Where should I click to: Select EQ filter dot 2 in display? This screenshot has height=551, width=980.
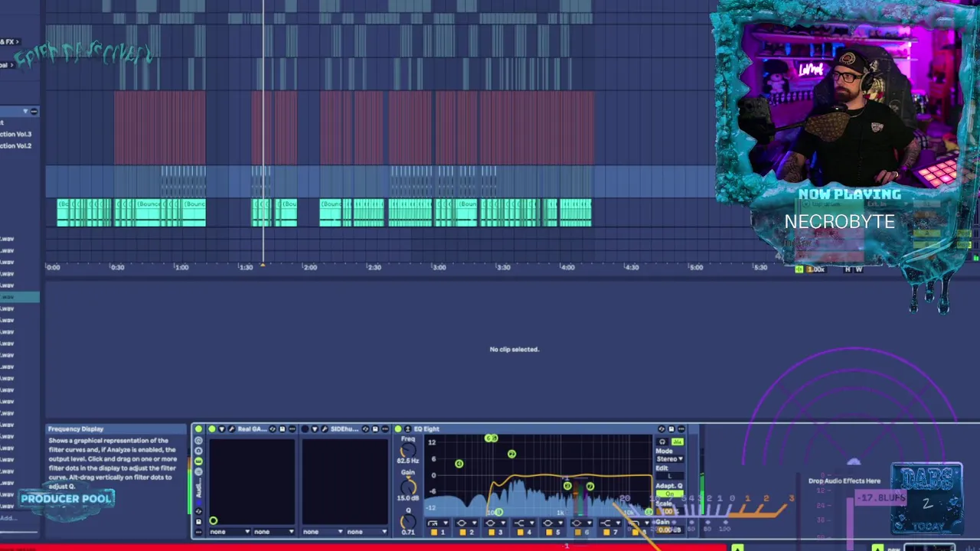(x=511, y=454)
